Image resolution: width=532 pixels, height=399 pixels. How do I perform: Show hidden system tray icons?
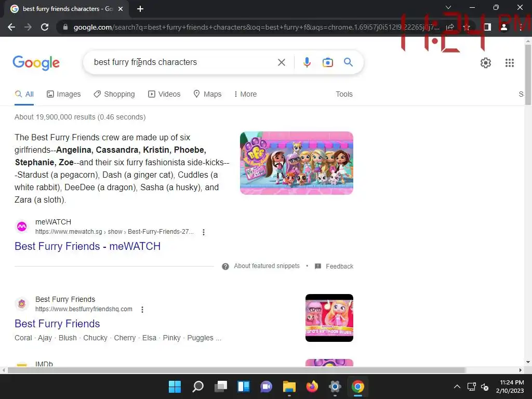(457, 387)
